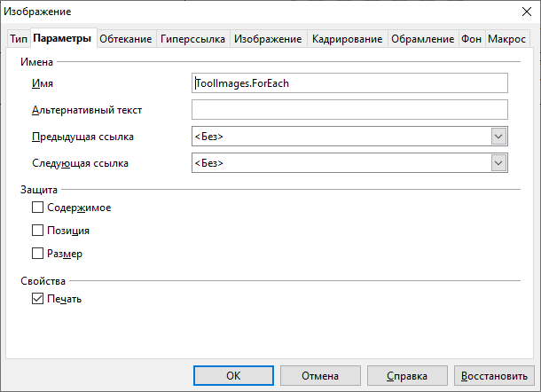Select the Изображение tab
Screen dimensions: 541x392
tap(269, 39)
